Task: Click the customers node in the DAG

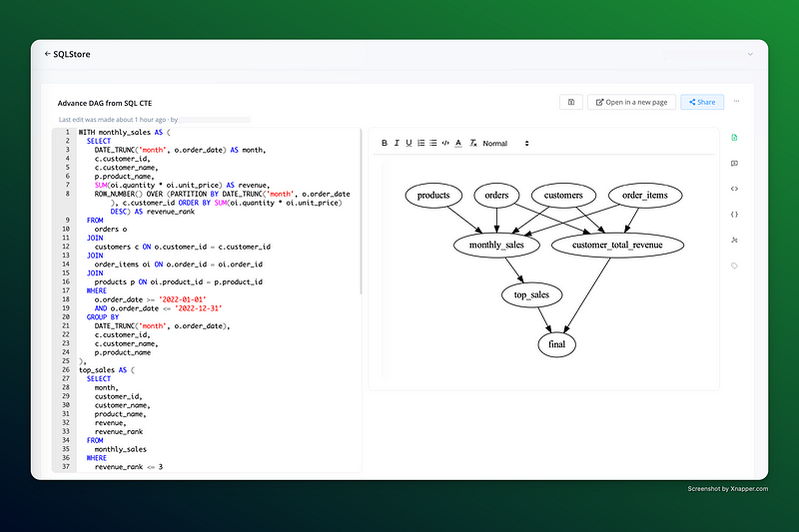Action: (563, 196)
